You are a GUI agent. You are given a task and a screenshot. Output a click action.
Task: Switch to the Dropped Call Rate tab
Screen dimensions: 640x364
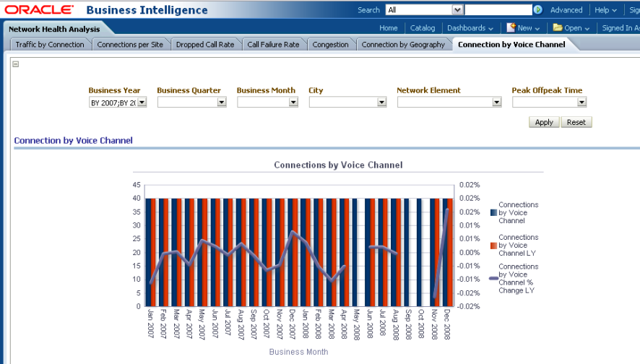[x=205, y=45]
